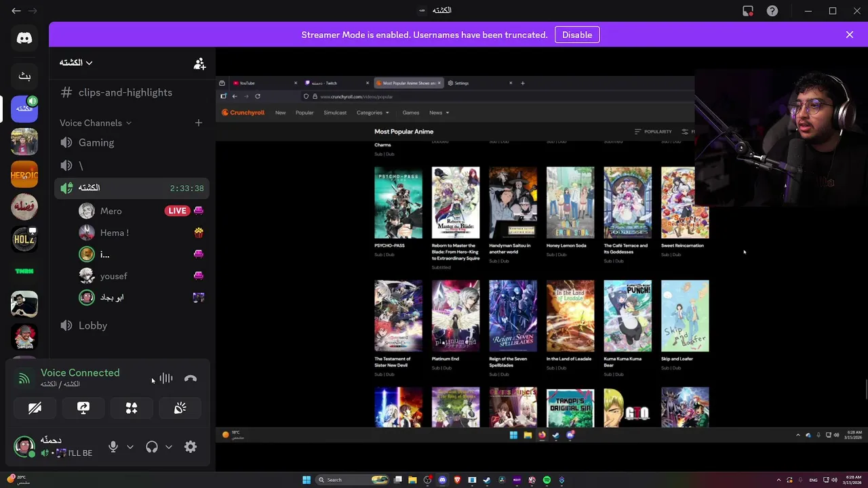Image resolution: width=868 pixels, height=488 pixels.
Task: Select the الكشته voice channel
Action: coord(132,188)
